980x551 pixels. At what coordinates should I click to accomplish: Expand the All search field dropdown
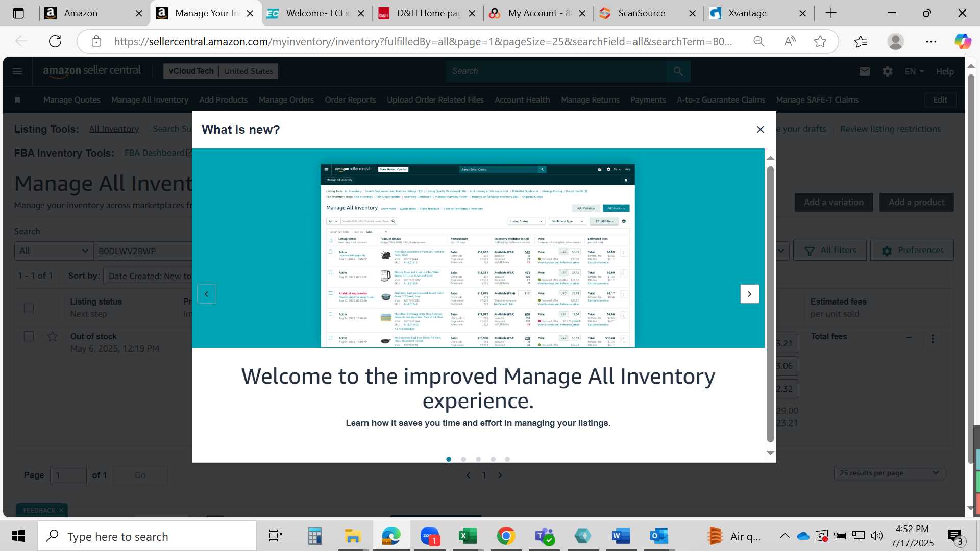tap(54, 251)
